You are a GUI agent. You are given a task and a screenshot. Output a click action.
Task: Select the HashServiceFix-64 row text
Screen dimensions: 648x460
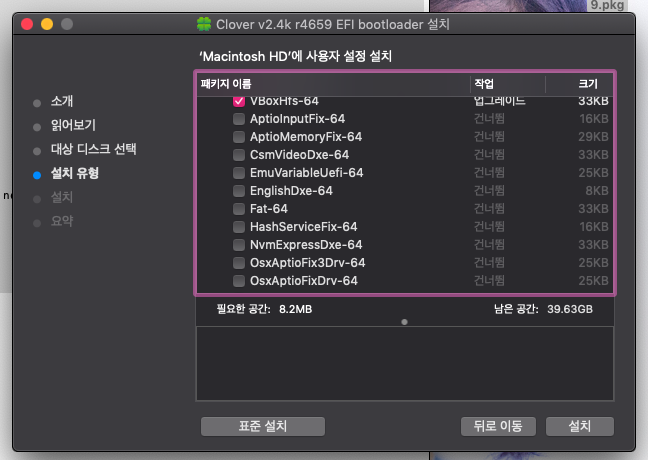tap(304, 227)
